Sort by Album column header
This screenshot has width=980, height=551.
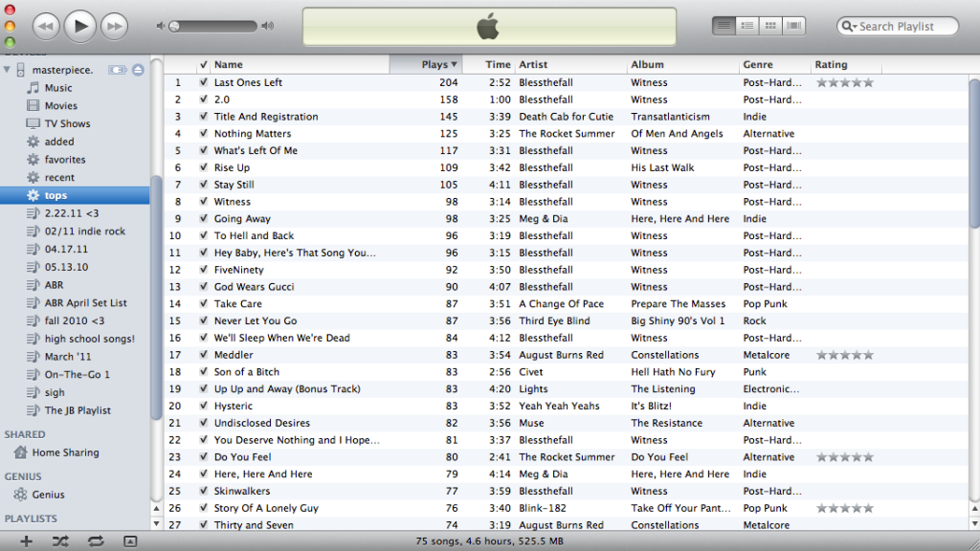[682, 64]
